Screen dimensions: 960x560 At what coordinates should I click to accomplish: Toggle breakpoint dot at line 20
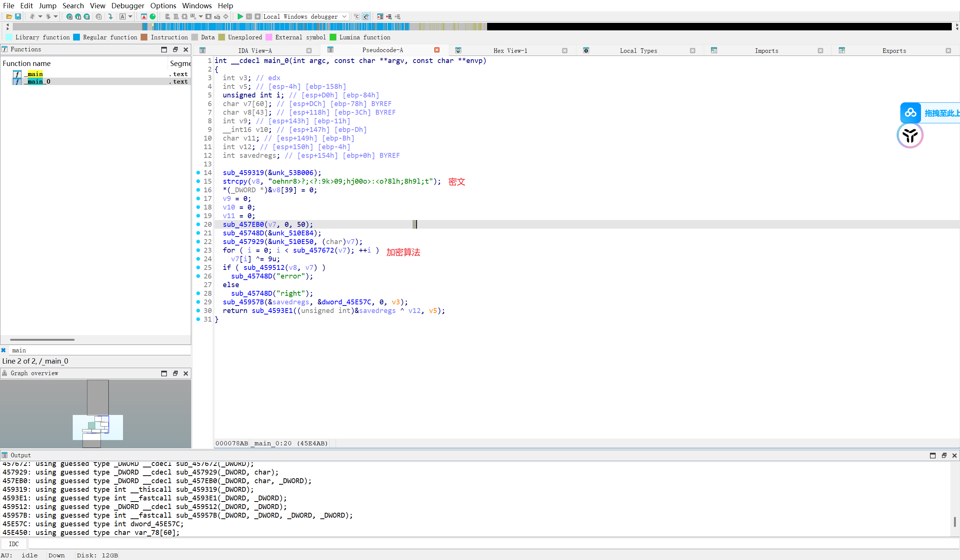tap(198, 224)
